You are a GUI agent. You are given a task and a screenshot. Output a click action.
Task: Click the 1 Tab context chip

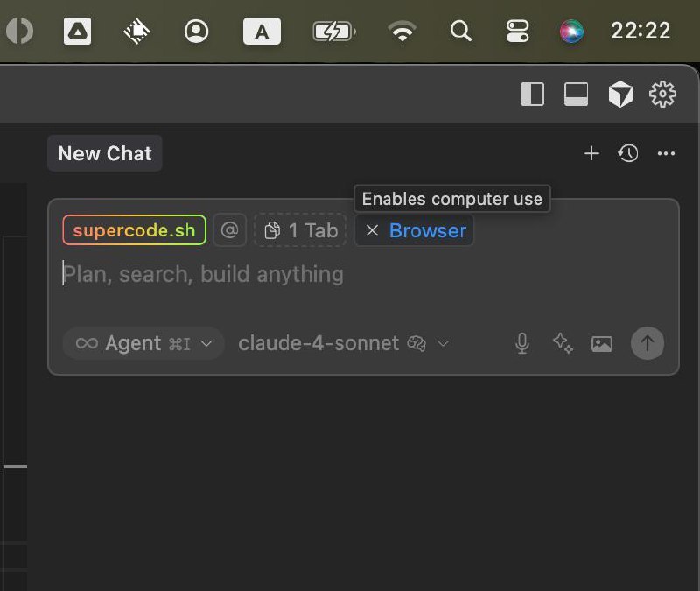pos(301,230)
